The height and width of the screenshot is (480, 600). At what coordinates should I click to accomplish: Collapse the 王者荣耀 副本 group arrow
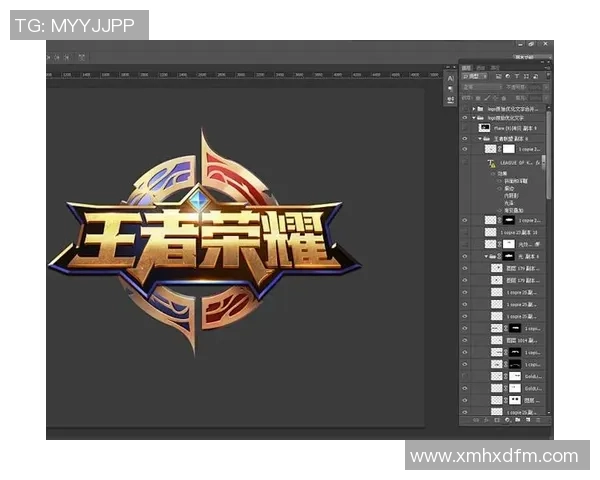point(480,139)
